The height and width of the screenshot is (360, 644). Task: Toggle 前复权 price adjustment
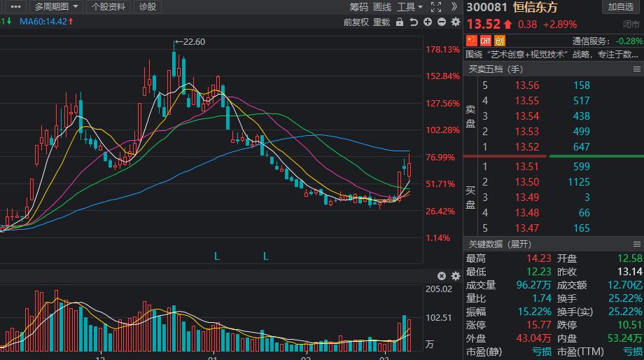click(356, 22)
